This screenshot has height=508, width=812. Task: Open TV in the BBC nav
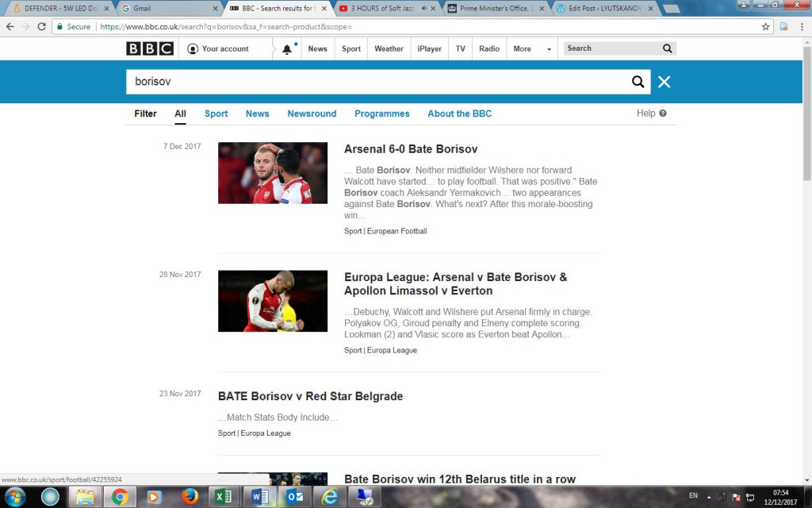(x=461, y=48)
